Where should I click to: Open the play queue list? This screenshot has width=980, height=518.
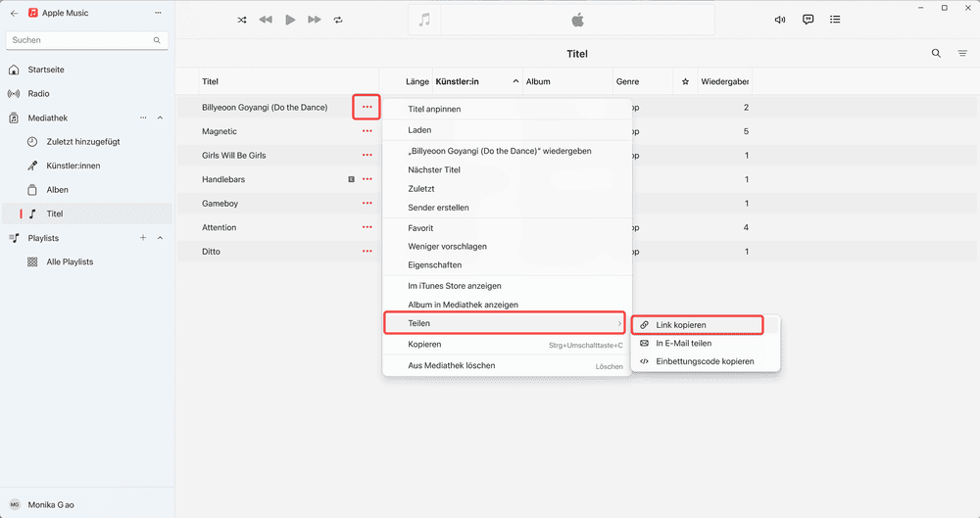(835, 20)
